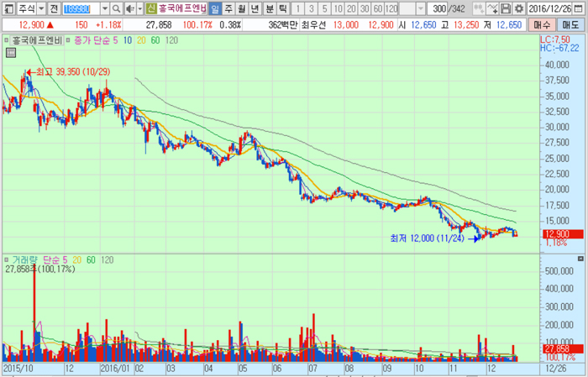
Task: Open the stock code dropdown arrow
Action: click(x=104, y=8)
